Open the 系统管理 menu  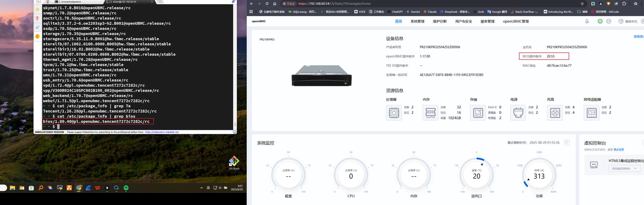(x=417, y=21)
